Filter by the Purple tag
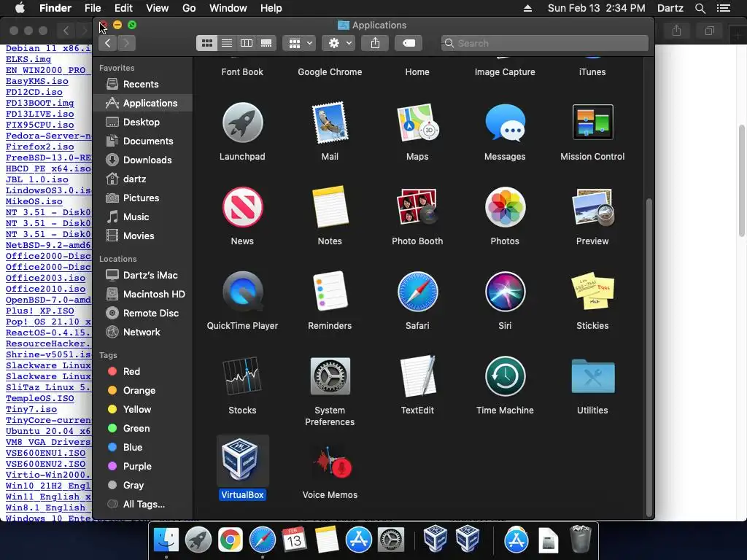 143,466
